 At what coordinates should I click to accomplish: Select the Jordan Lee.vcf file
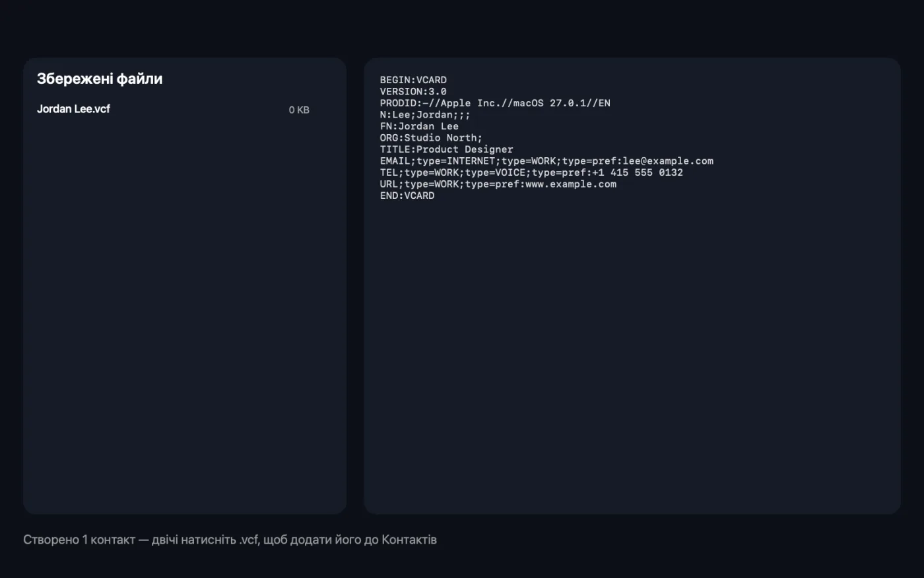pos(73,109)
